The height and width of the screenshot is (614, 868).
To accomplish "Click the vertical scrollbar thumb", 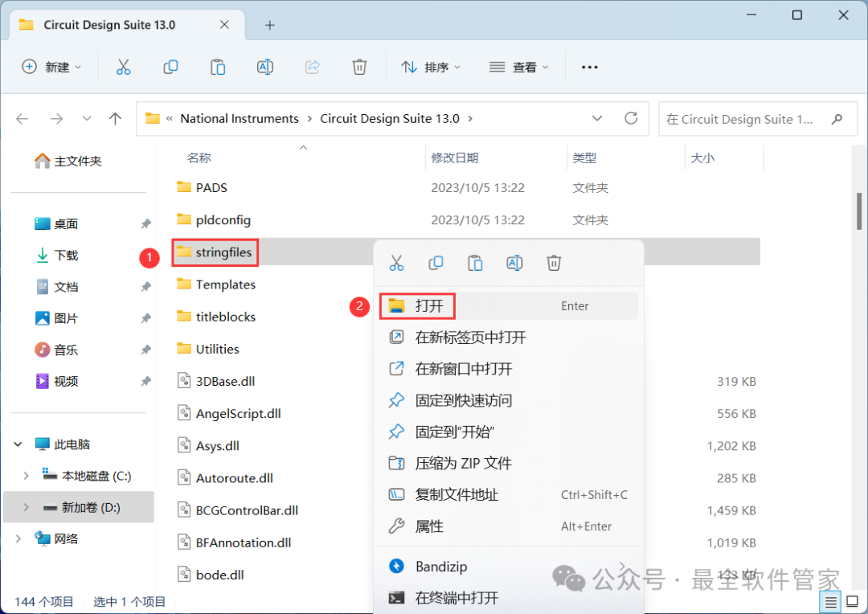I will (x=859, y=211).
